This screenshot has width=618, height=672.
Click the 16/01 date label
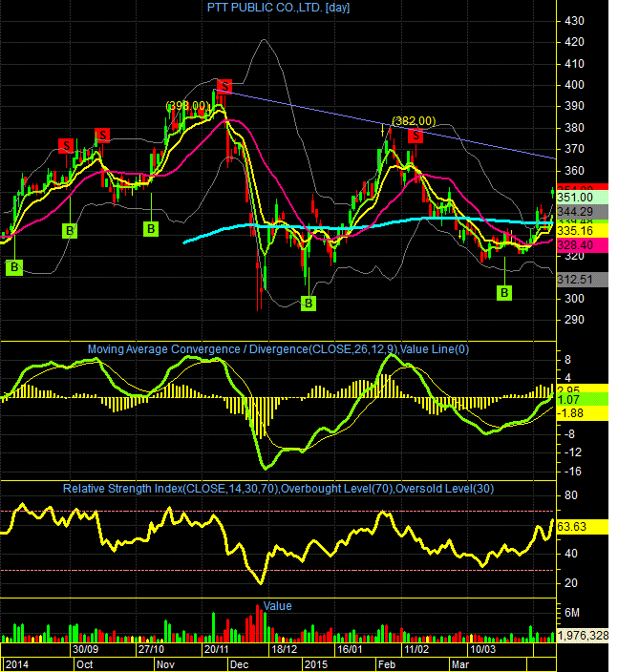tap(350, 649)
